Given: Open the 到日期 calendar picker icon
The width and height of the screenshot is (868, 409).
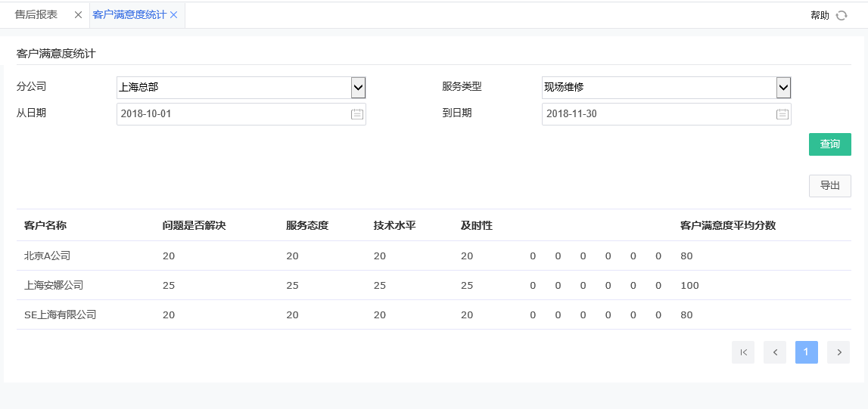Looking at the screenshot, I should (x=782, y=114).
